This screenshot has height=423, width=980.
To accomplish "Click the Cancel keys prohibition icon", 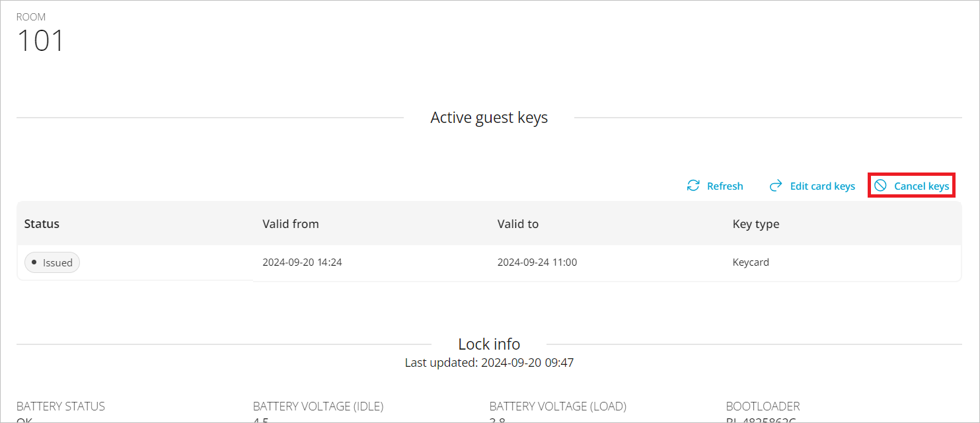I will (880, 186).
